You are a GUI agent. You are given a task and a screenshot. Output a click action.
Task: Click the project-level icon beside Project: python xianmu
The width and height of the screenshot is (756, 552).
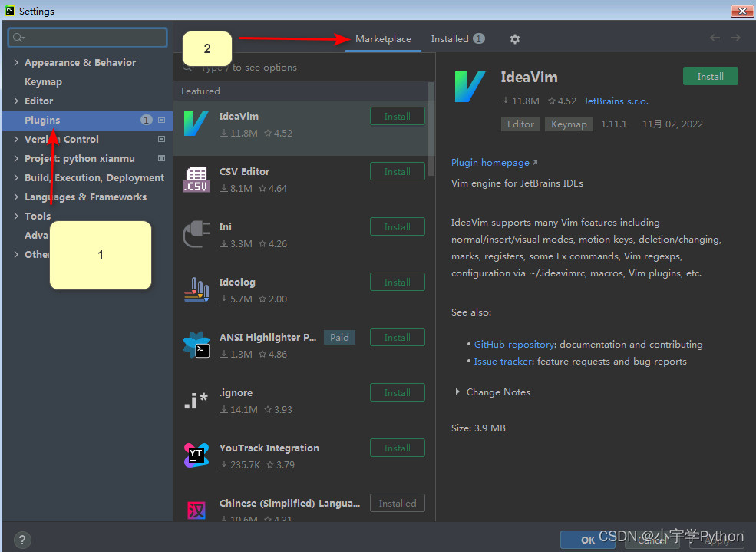point(161,158)
